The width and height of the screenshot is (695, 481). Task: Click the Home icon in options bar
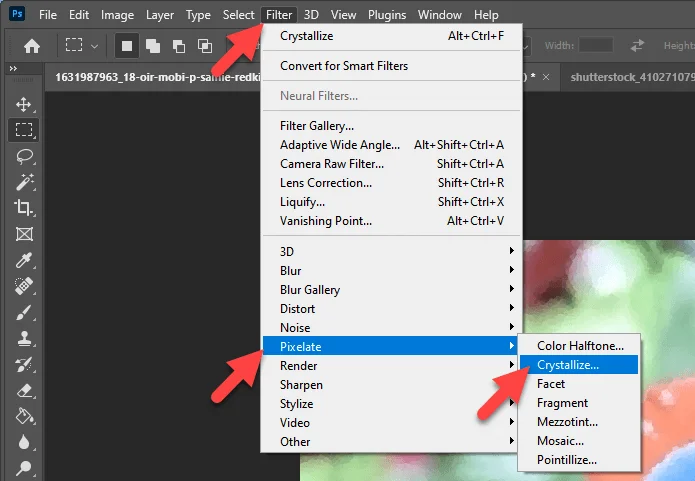tap(32, 46)
